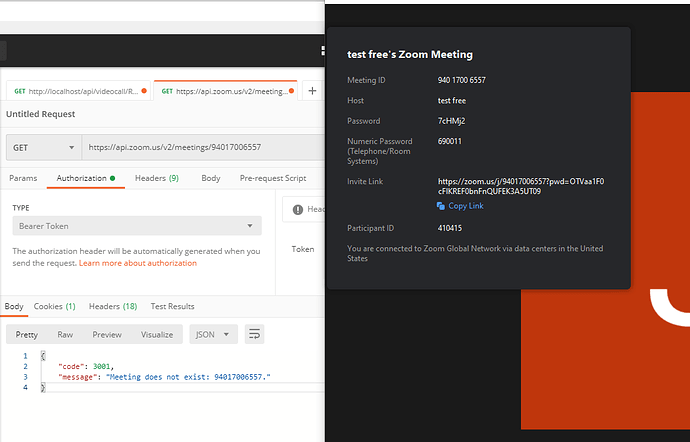This screenshot has height=442, width=690.
Task: Click the copy icon beside Copy Link
Action: [x=440, y=206]
